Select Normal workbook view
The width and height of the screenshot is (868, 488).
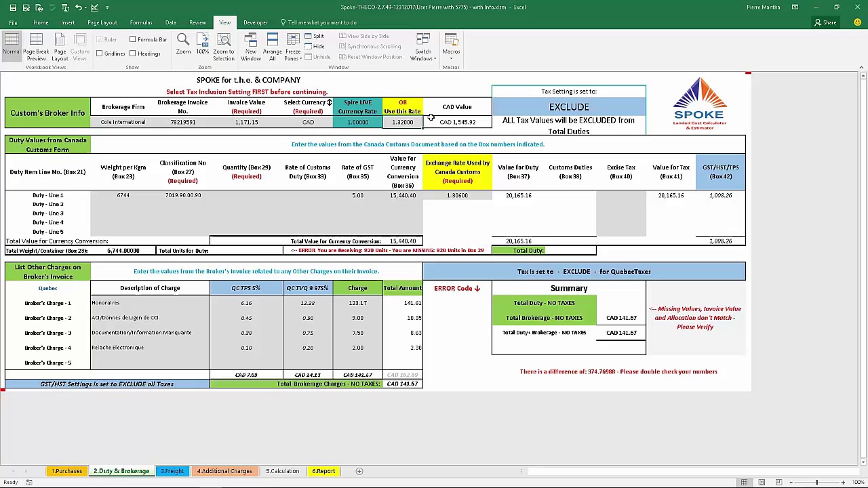pos(12,45)
